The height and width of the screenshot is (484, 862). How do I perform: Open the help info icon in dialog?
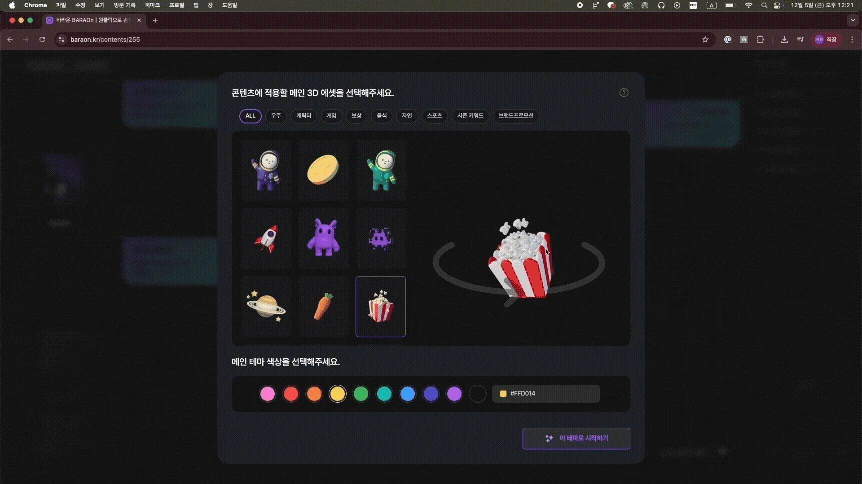(623, 92)
